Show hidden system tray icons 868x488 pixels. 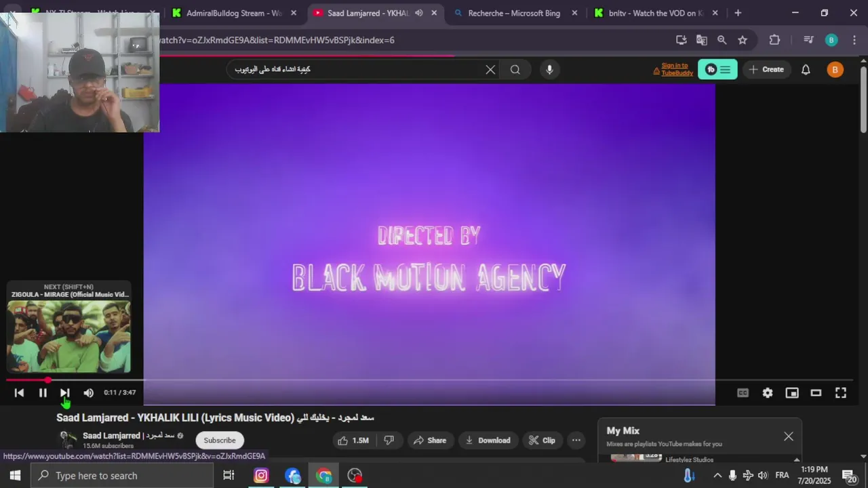pos(717,475)
